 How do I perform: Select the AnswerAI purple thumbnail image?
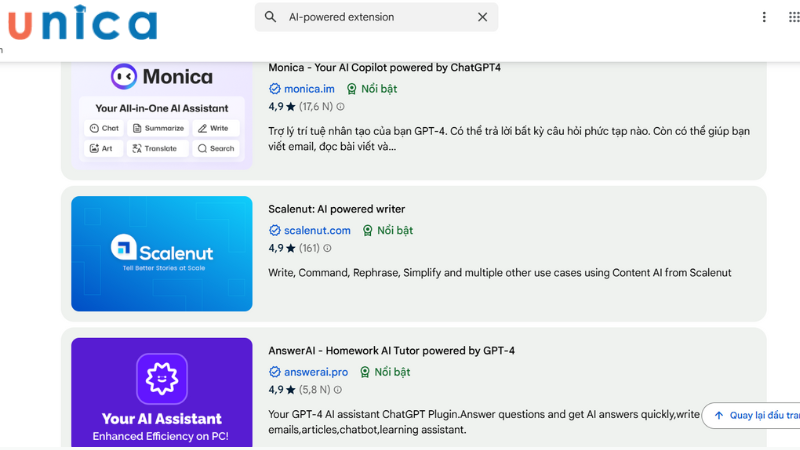(162, 392)
